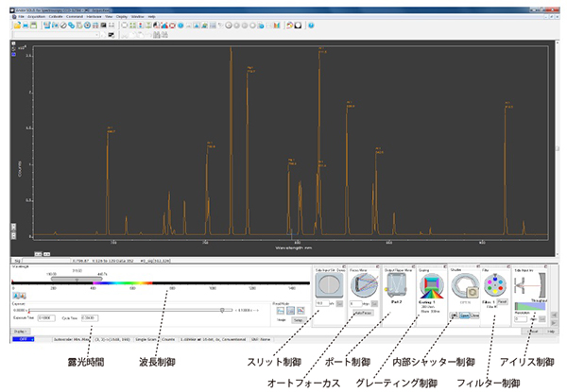
Task: Click the Help button at bottom right
Action: coord(550,332)
